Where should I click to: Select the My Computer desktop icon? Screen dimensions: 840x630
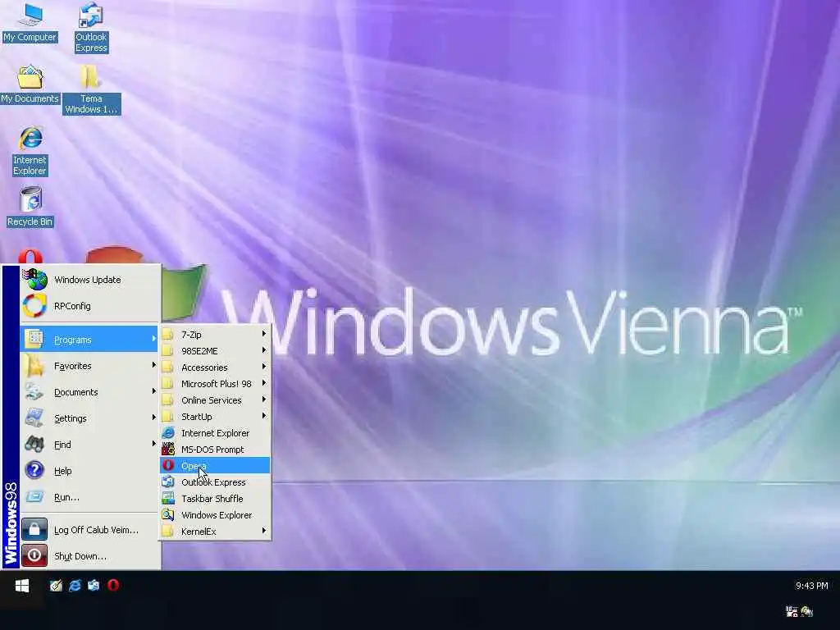(x=30, y=24)
